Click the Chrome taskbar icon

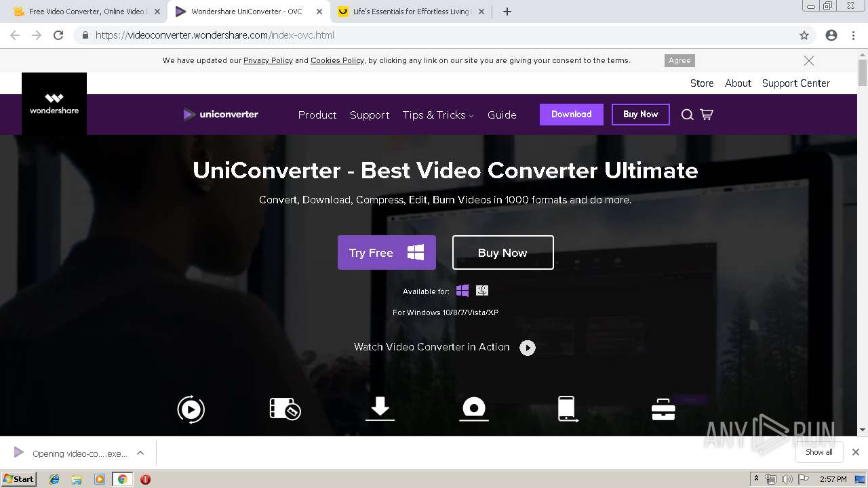pos(122,479)
